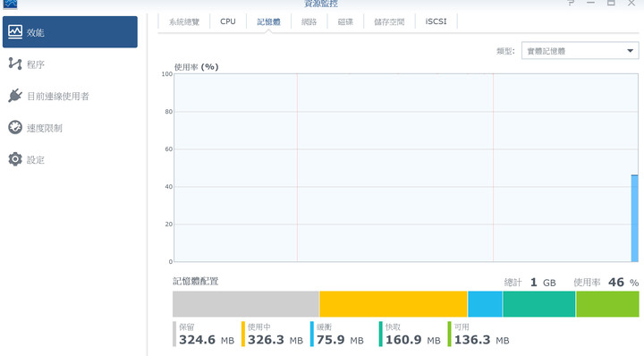The image size is (644, 356).
Task: Open the iSCSI tab
Action: [436, 21]
